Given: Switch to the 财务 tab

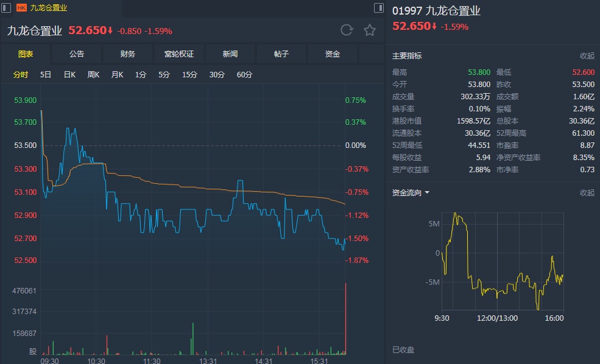Looking at the screenshot, I should (128, 54).
